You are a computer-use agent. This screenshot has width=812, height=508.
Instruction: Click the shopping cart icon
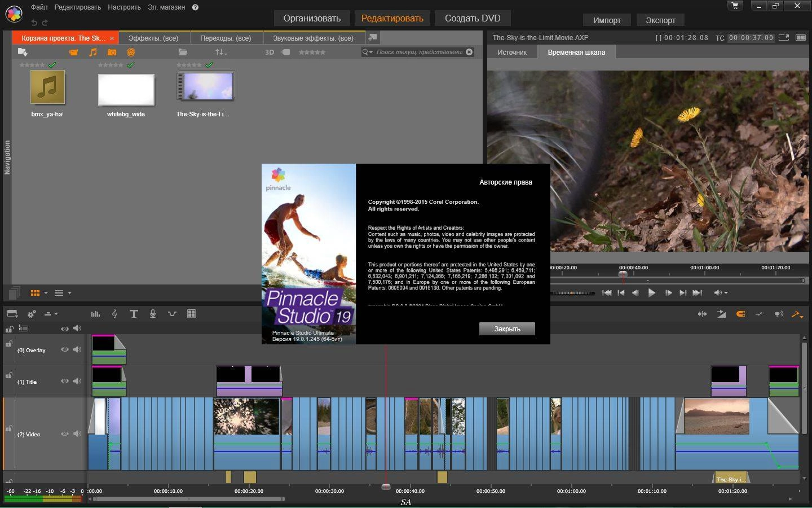tap(735, 6)
